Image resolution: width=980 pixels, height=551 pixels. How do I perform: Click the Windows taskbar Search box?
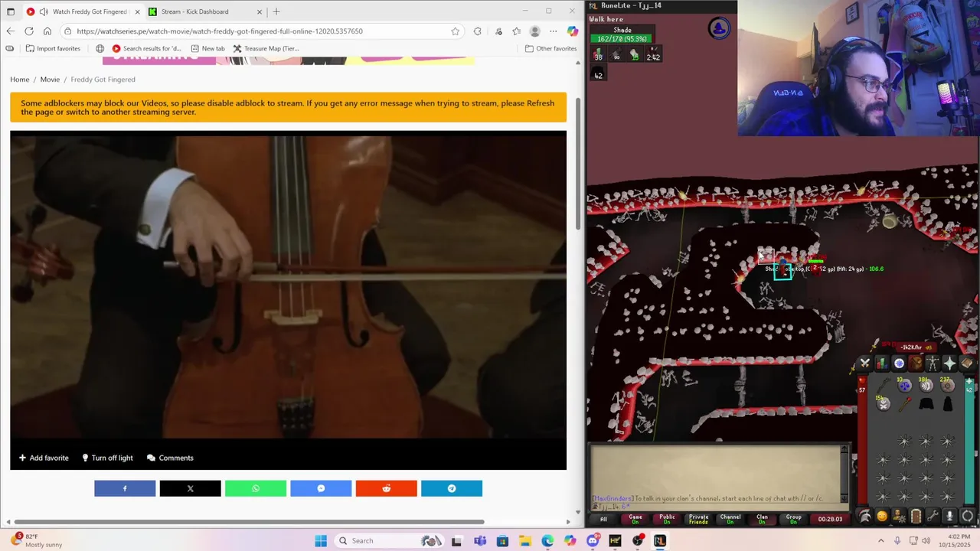(x=388, y=540)
